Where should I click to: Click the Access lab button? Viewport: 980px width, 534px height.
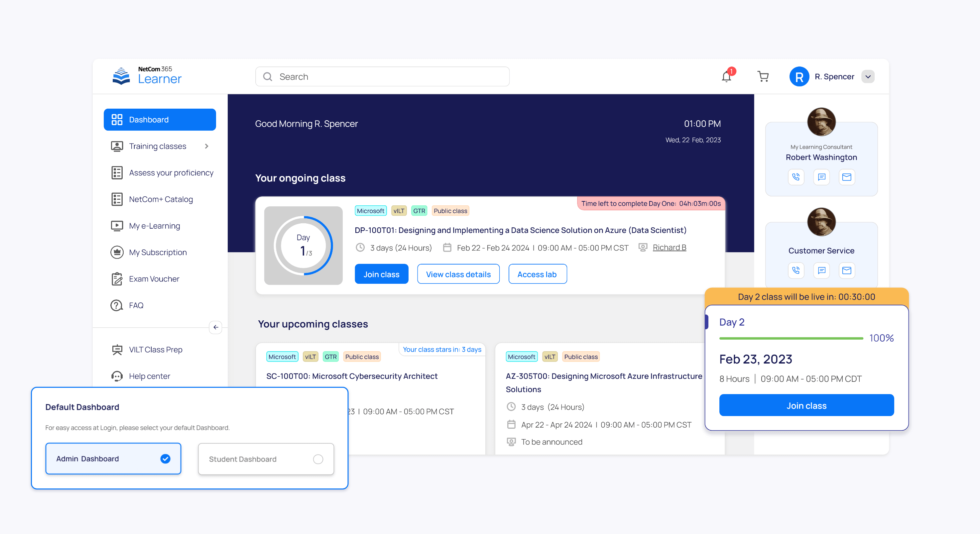coord(538,274)
